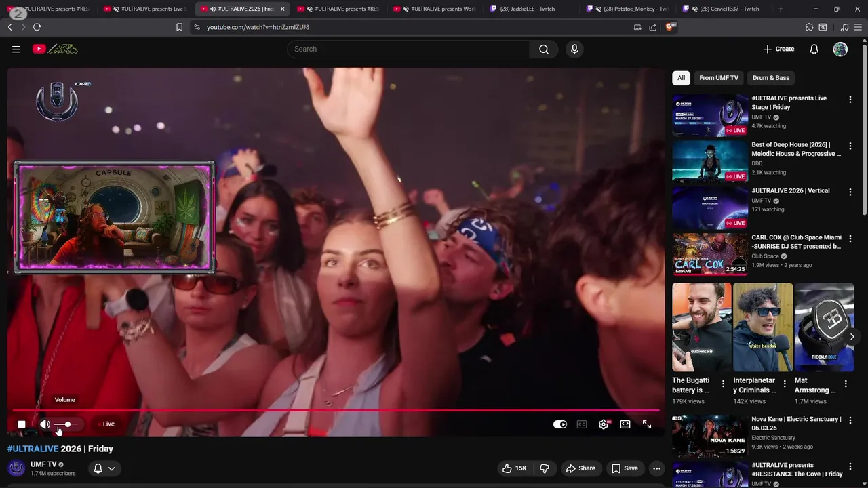Share the video via Share button
Screen dimensions: 868x488
[580, 468]
